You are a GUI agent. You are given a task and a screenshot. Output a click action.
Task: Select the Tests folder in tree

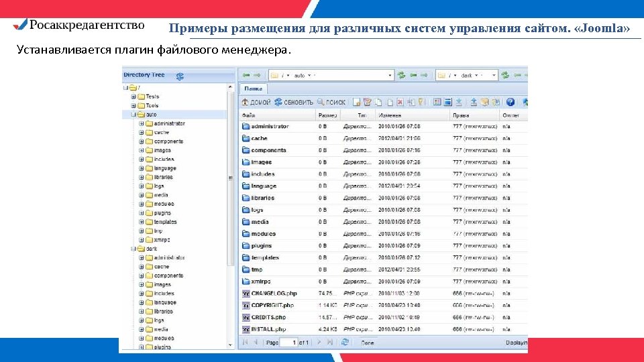(x=152, y=97)
